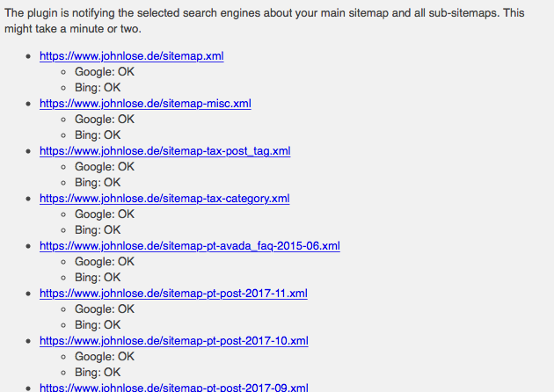Click Google: OK under sitemap-tax-category.xml

pos(105,214)
